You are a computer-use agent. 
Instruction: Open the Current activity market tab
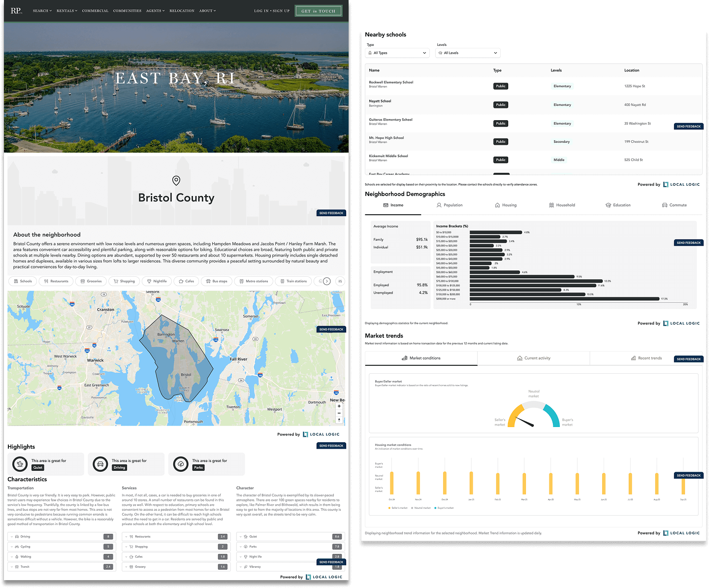(534, 358)
